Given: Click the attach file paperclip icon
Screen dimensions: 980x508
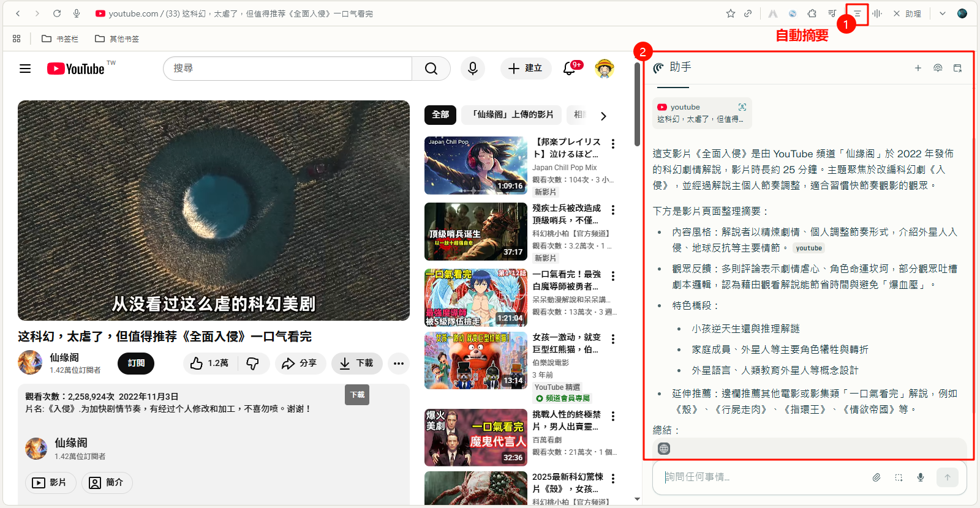Looking at the screenshot, I should [876, 477].
